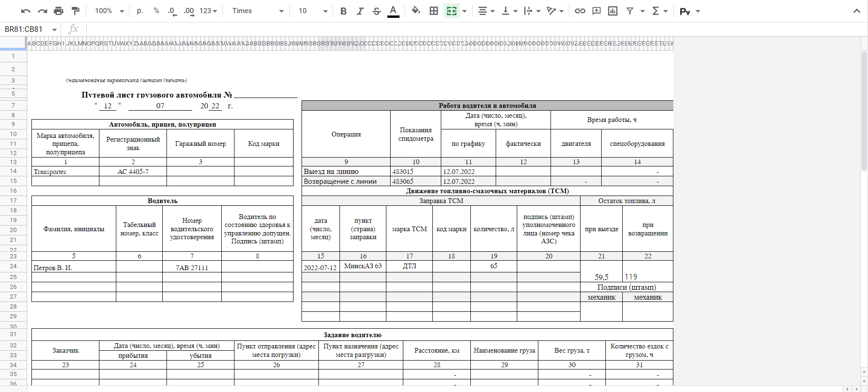This screenshot has width=868, height=392.
Task: Open the text color picker
Action: pos(393,11)
